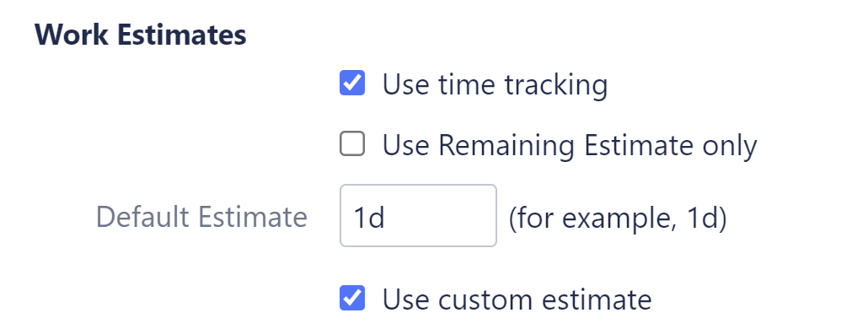The image size is (868, 329).
Task: Click the 'Use Remaining Estimate only' label text
Action: click(570, 146)
